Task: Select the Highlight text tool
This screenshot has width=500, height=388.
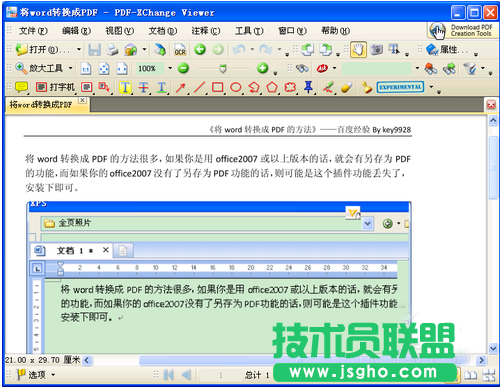Action: tap(125, 87)
